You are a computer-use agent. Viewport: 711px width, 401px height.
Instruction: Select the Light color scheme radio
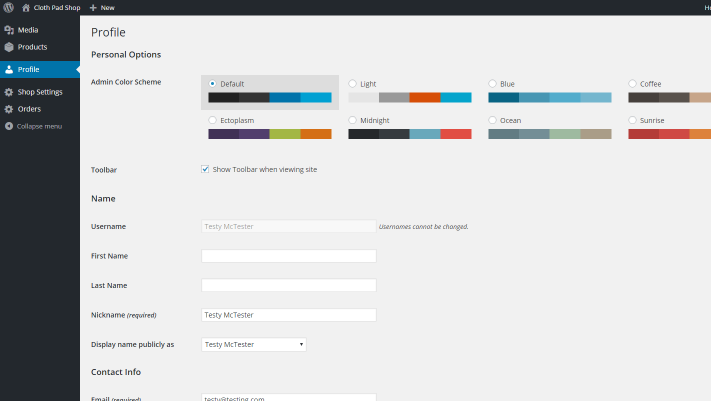(353, 84)
